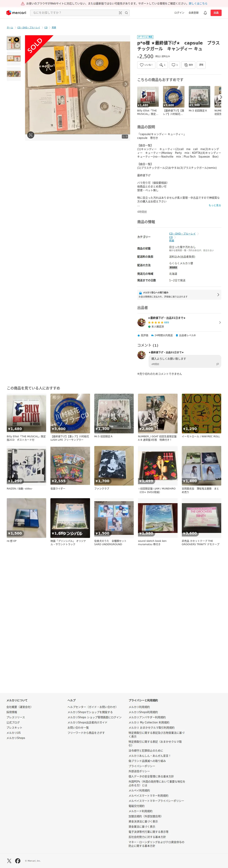The width and height of the screenshot is (228, 868).
Task: Open the 邦楽 breadcrumb link
Action: pyautogui.click(x=54, y=28)
